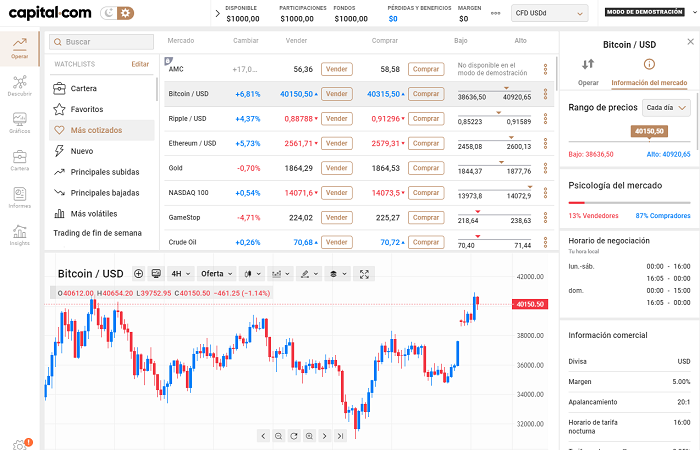Click the 40150,50 price range marker
The width and height of the screenshot is (700, 450).
click(649, 131)
